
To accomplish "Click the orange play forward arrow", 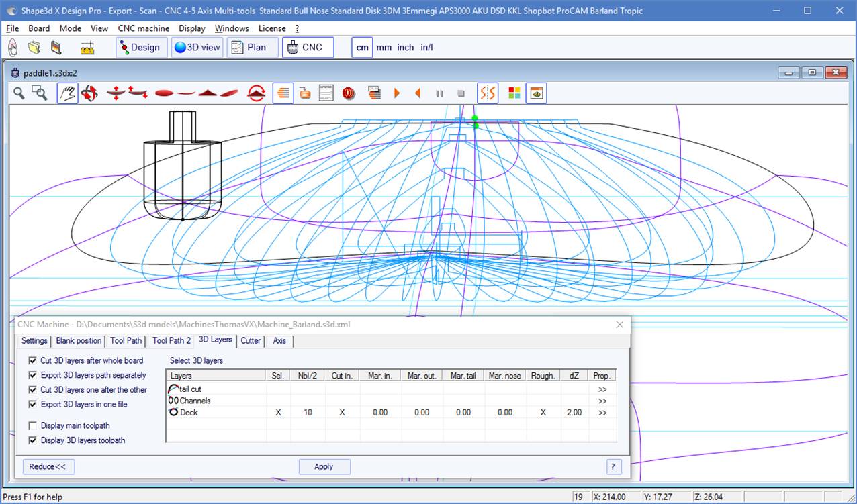I will 397,93.
